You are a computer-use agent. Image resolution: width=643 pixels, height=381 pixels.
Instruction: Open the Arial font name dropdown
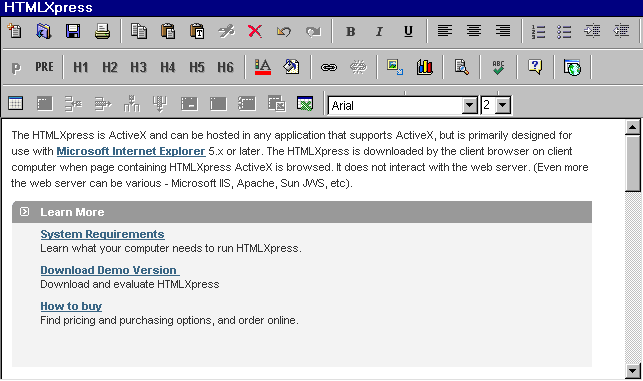[470, 106]
